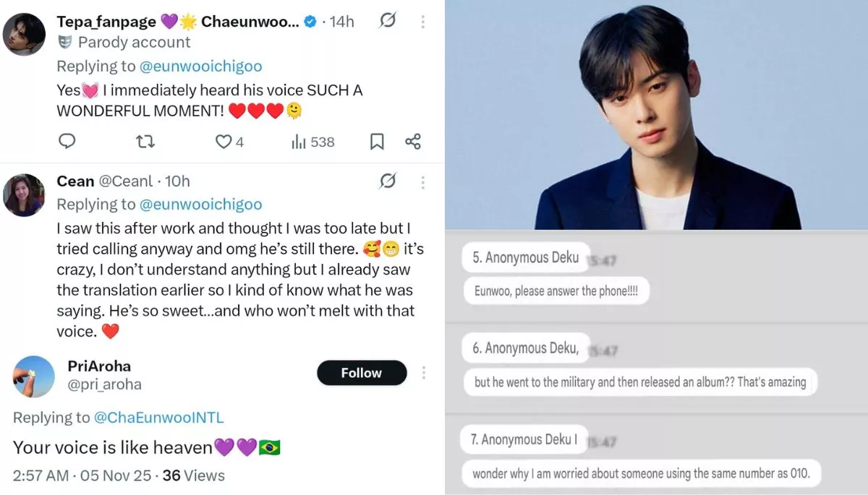
Task: Open the @eunwooichigoo mention in Tepa_fanpage's reply
Action: pos(201,66)
